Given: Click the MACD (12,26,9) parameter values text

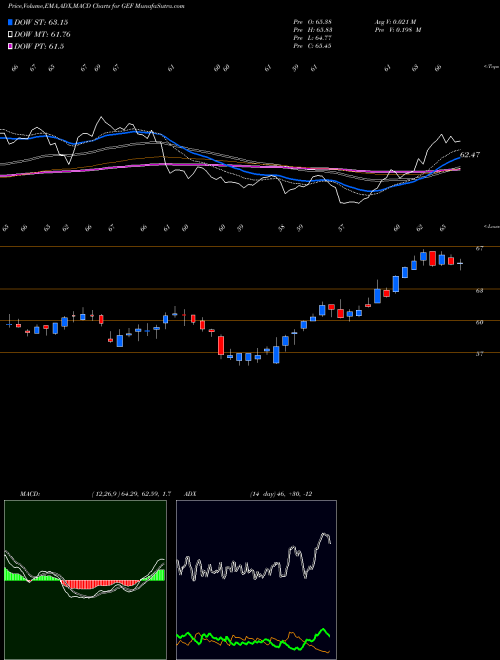Looking at the screenshot, I should coord(131,494).
